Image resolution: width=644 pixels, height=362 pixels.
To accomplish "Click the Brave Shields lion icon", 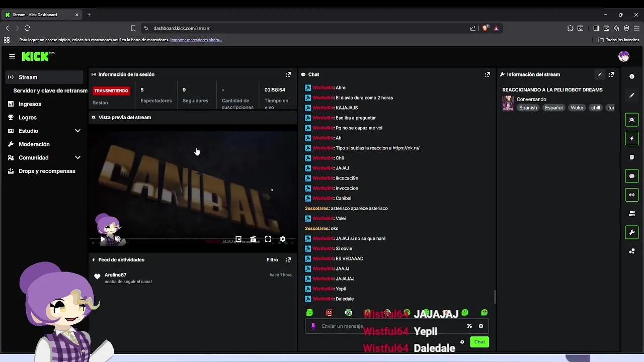I will coord(485,28).
